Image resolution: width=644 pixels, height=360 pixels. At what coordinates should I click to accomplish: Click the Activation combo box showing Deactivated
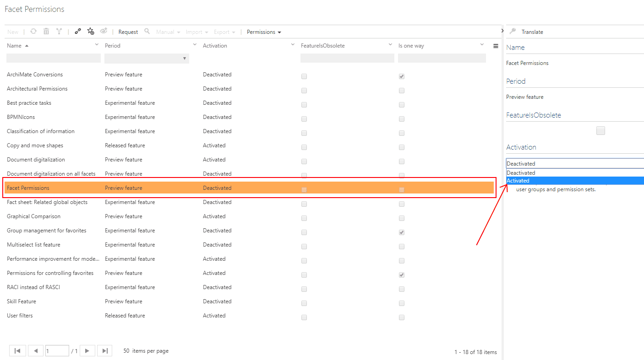(x=575, y=163)
